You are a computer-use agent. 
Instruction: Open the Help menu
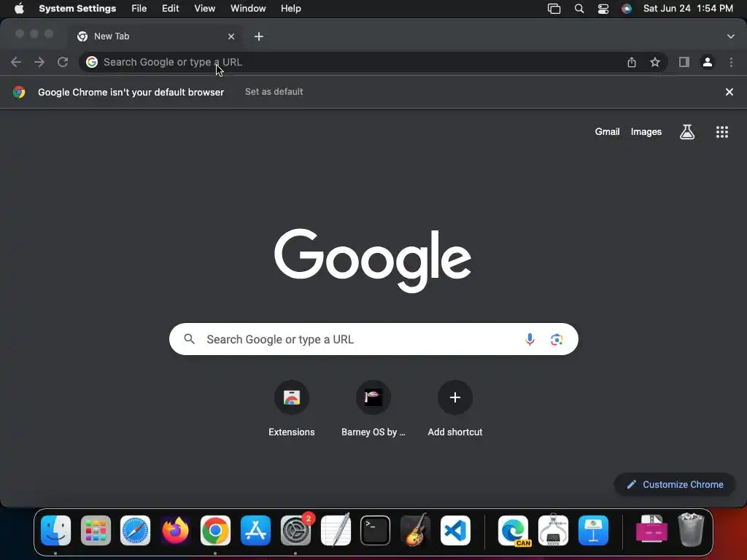point(290,9)
